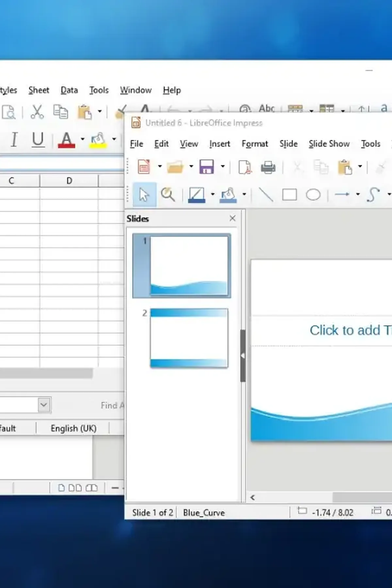The height and width of the screenshot is (588, 392).
Task: Open the Help menu in Calc
Action: coord(172,90)
